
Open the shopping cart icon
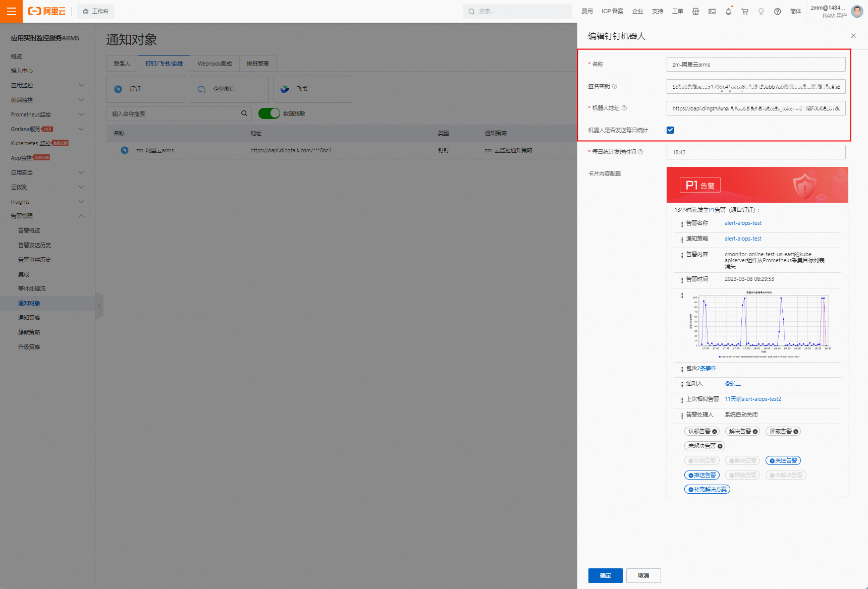(745, 11)
